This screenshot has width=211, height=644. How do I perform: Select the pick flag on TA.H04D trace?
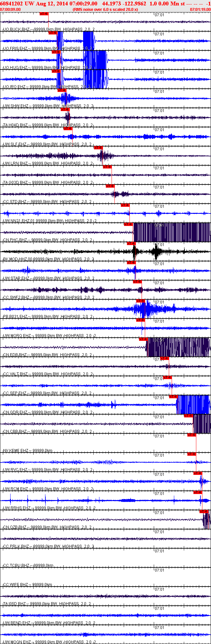65,109
